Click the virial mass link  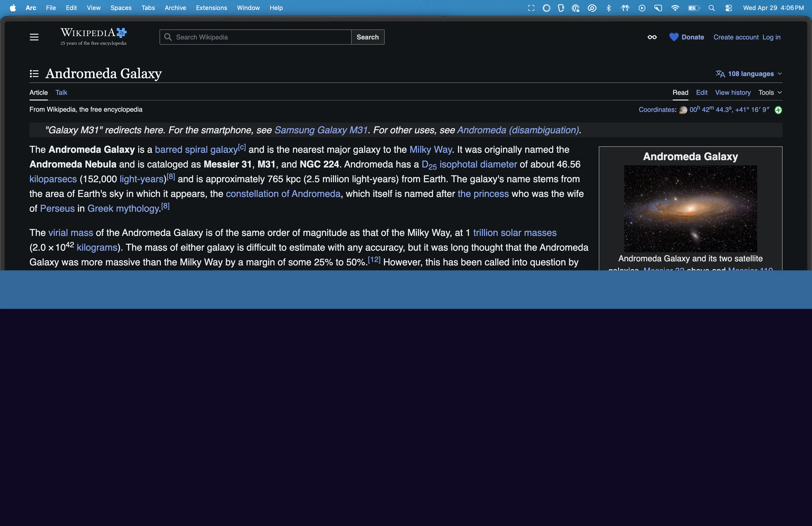[71, 232]
